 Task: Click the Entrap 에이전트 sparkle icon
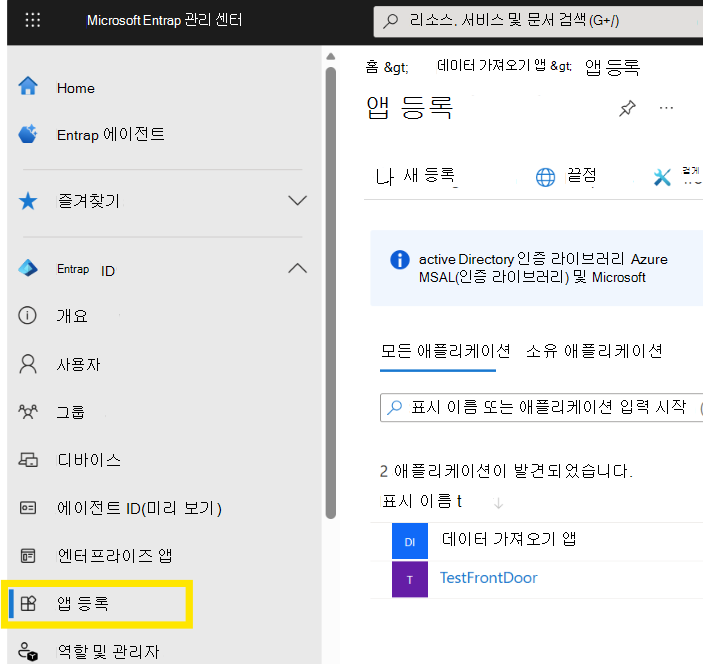pos(28,134)
